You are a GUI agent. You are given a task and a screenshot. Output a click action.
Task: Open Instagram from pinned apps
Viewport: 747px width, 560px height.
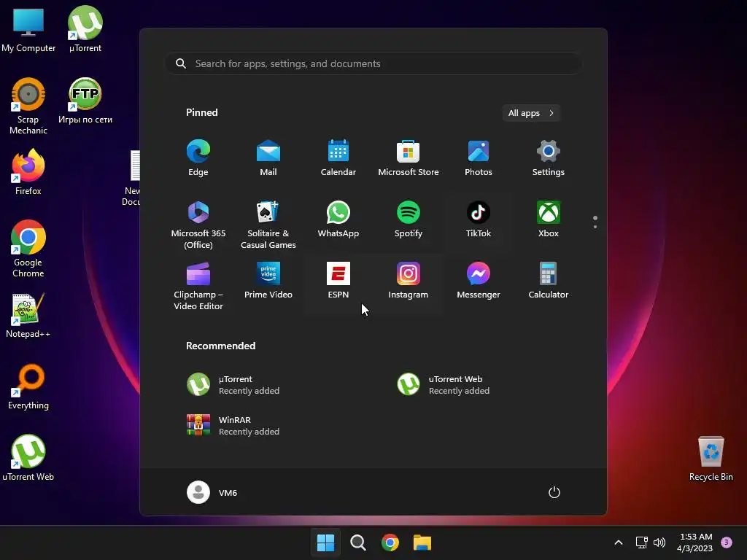tap(409, 281)
